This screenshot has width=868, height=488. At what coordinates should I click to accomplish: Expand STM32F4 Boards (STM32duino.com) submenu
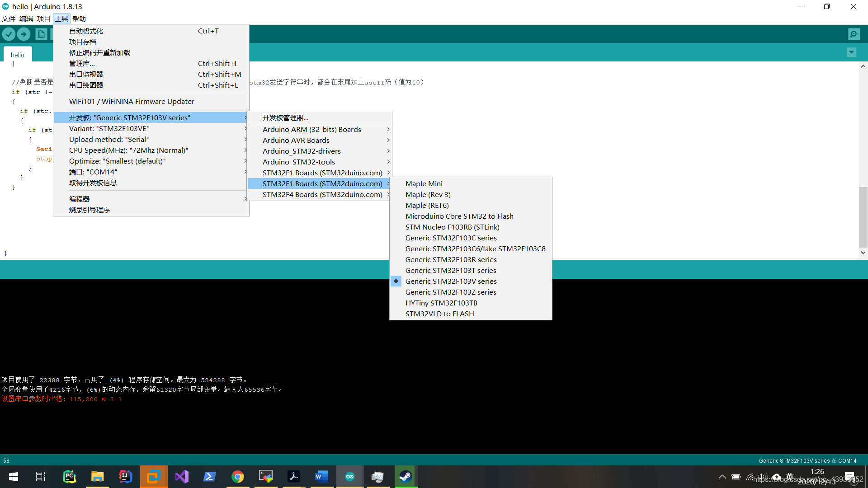click(x=319, y=194)
